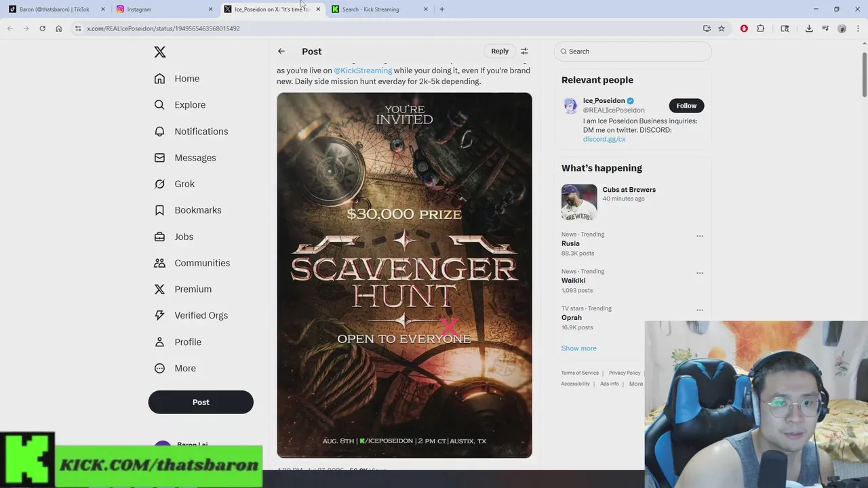The height and width of the screenshot is (488, 868).
Task: Open options for the Waikiki trend
Action: coord(700,274)
